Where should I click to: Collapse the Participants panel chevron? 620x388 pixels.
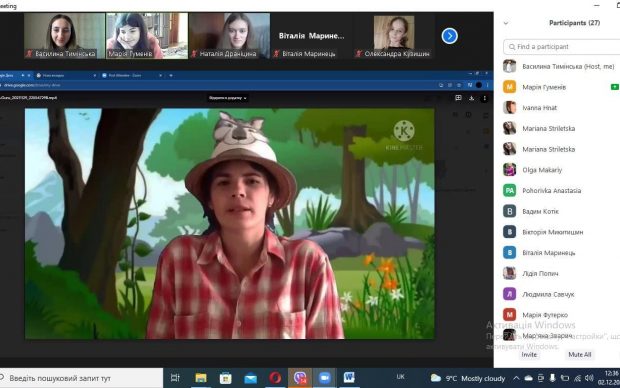(x=506, y=23)
